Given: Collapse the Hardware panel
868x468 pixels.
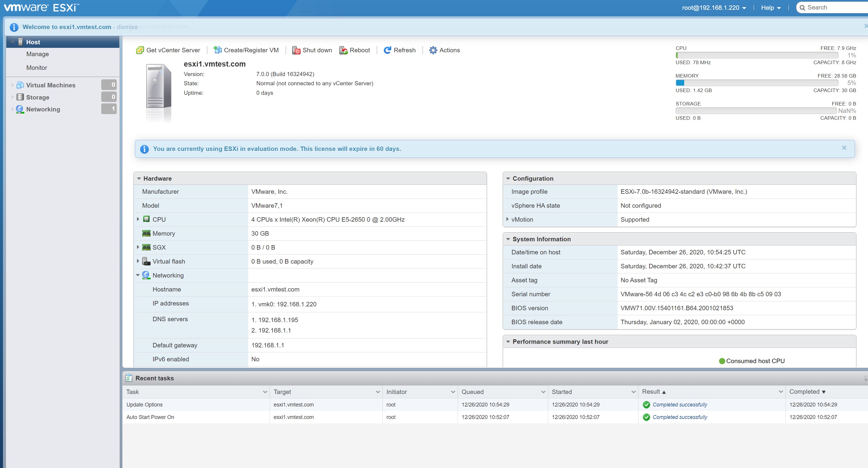Looking at the screenshot, I should (x=139, y=179).
